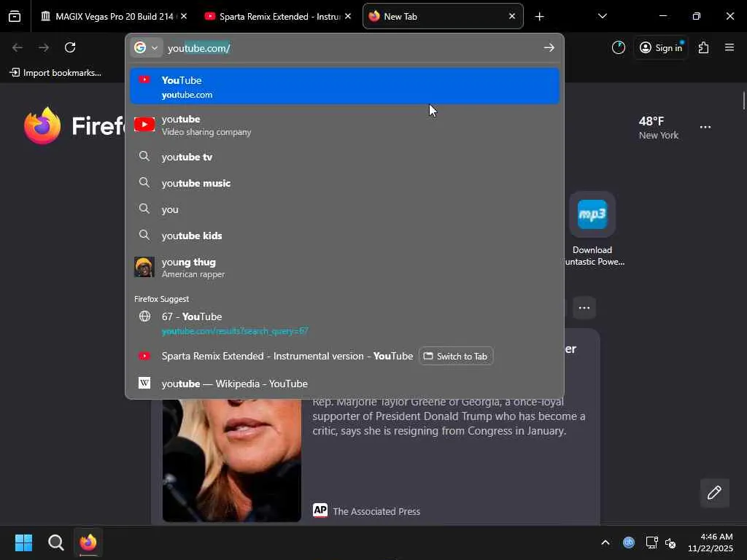The height and width of the screenshot is (560, 747).
Task: Close the Sparta Remix Extended tab
Action: (x=348, y=16)
